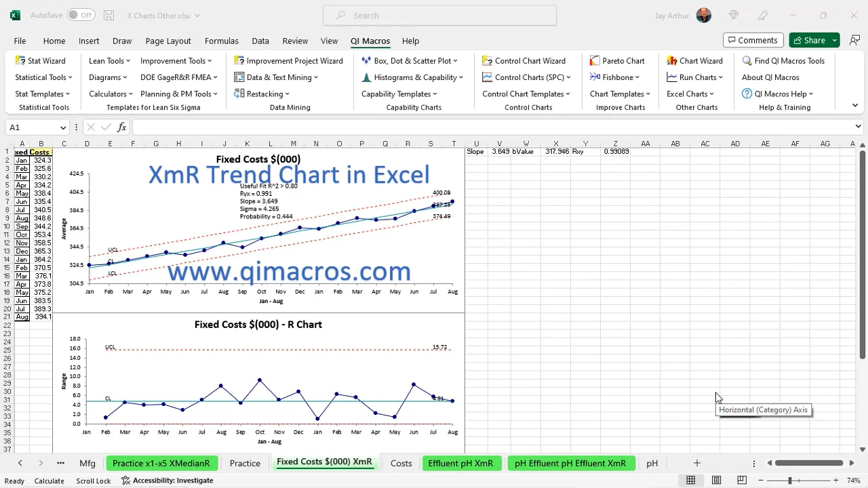Expand the Chart Templates dropdown

pyautogui.click(x=620, y=94)
